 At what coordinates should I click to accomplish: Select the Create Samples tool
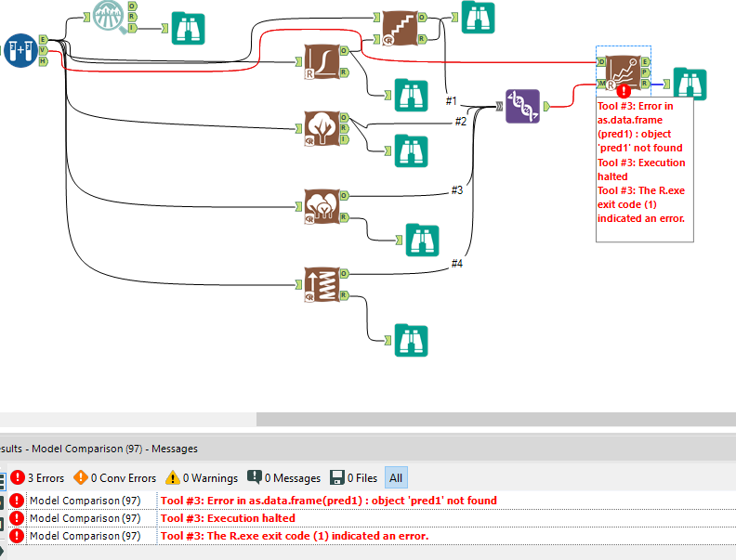(20, 51)
